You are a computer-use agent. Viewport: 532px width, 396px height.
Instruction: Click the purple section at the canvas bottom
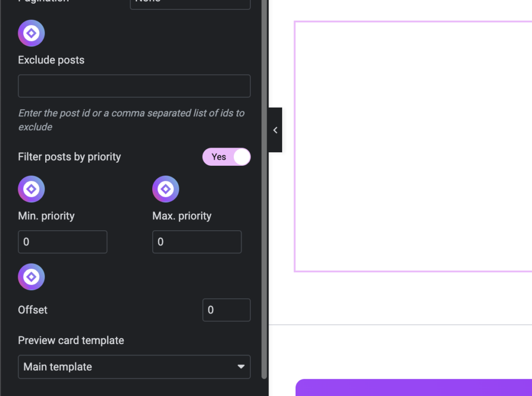click(x=414, y=388)
